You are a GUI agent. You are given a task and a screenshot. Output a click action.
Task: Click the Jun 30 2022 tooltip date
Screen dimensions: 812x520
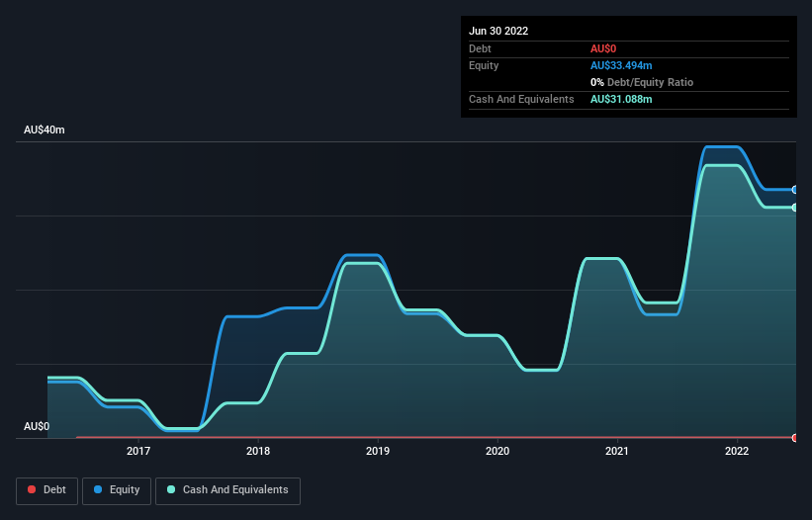click(498, 31)
